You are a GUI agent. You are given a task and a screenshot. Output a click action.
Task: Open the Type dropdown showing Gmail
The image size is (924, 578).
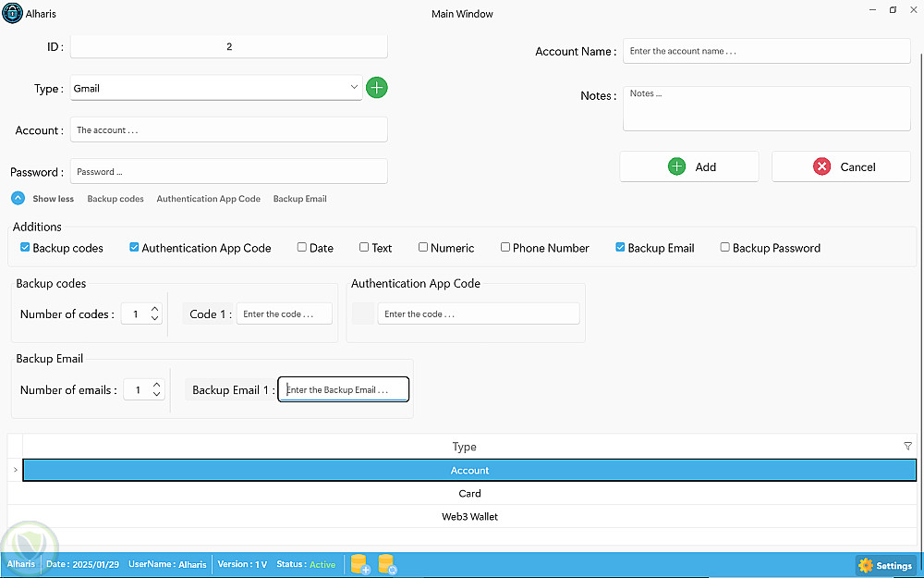coord(215,88)
